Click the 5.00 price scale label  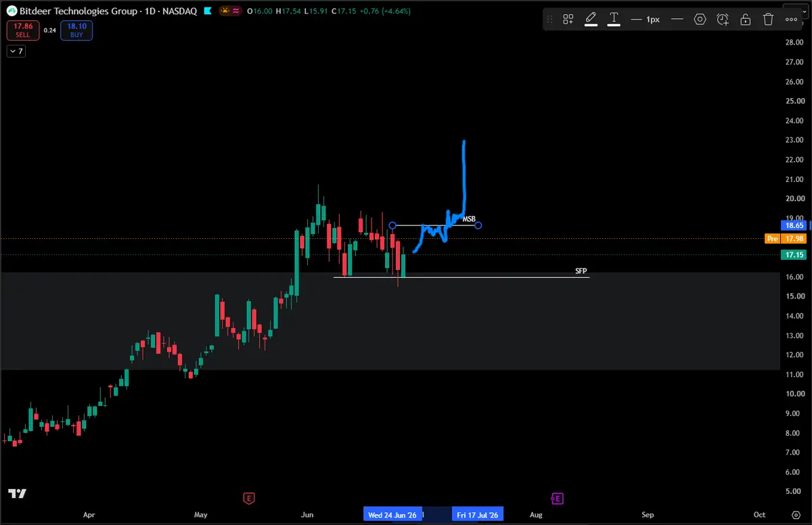click(x=793, y=492)
